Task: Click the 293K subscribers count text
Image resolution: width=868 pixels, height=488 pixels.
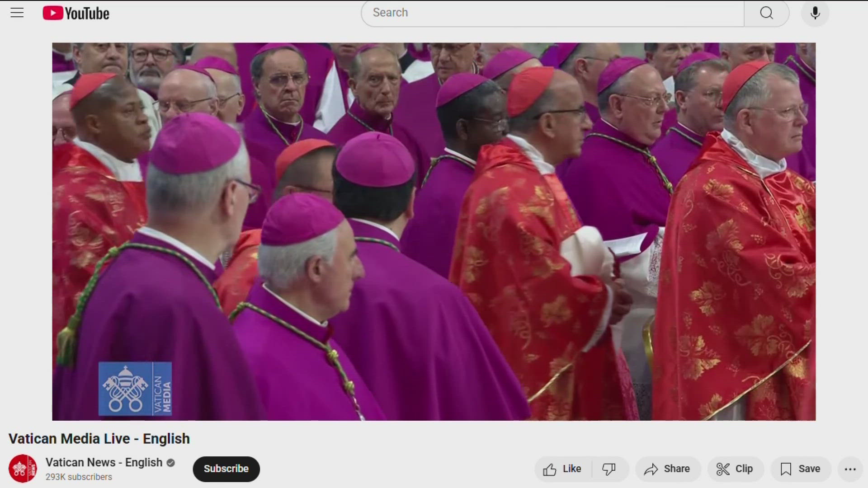Action: (x=79, y=477)
